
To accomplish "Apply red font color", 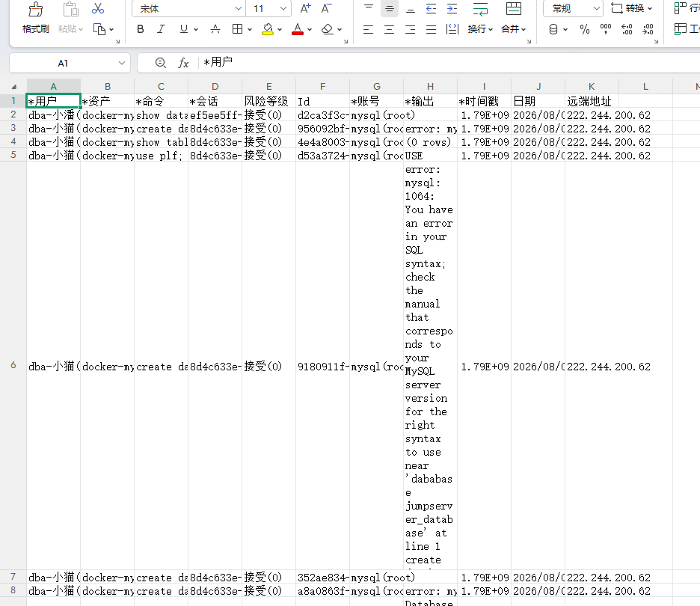I will (298, 29).
